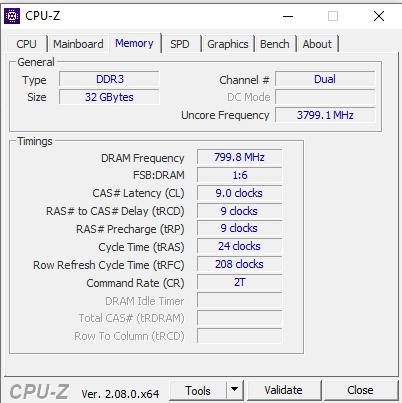View the About tab
The image size is (402, 403).
point(317,44)
